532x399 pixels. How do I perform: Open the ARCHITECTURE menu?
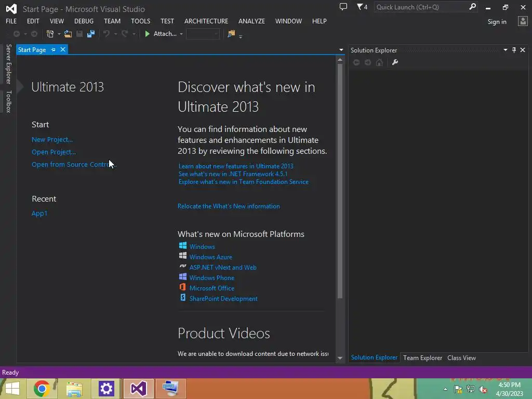[x=206, y=21]
